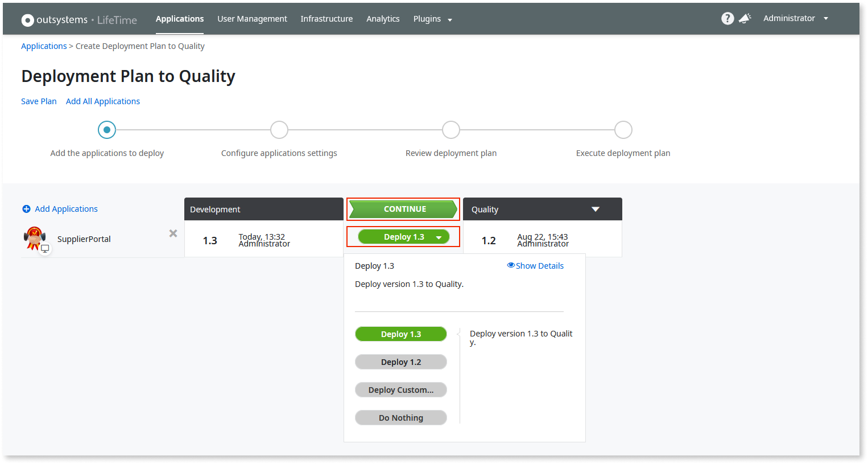Switch to the Infrastructure tab
868x464 pixels.
[326, 19]
